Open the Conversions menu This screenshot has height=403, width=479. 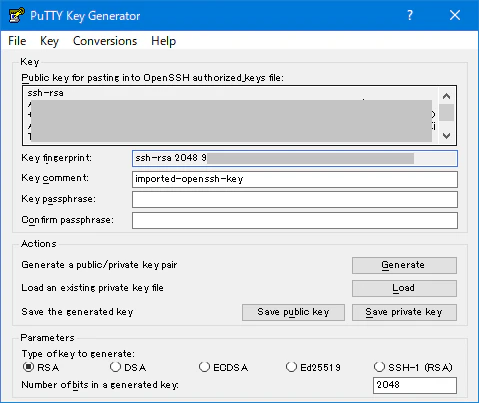(105, 41)
